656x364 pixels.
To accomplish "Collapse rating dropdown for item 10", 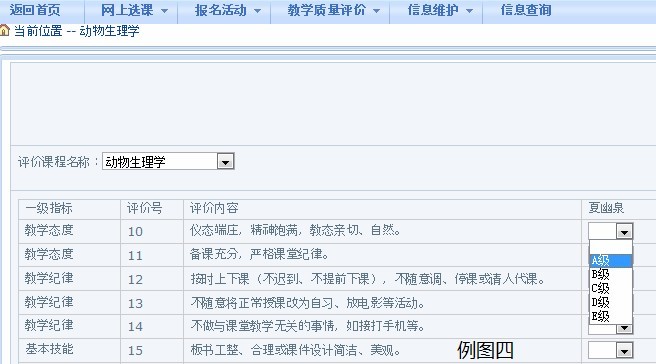I will tap(624, 231).
